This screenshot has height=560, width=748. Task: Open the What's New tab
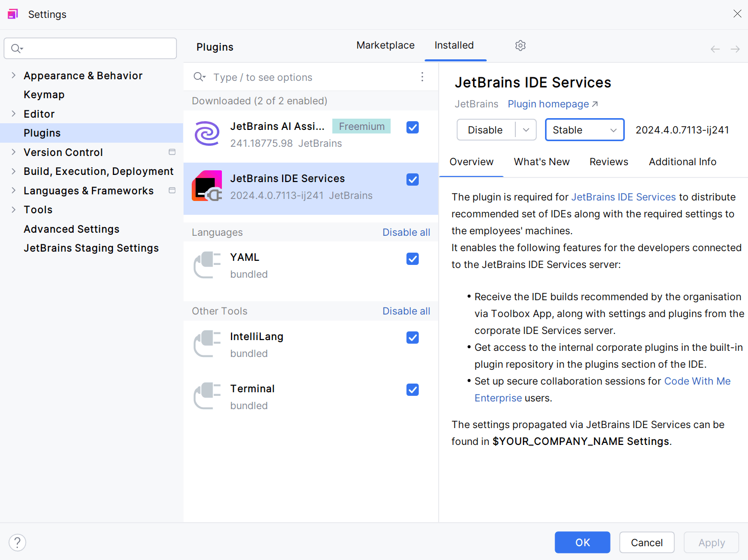click(x=541, y=162)
